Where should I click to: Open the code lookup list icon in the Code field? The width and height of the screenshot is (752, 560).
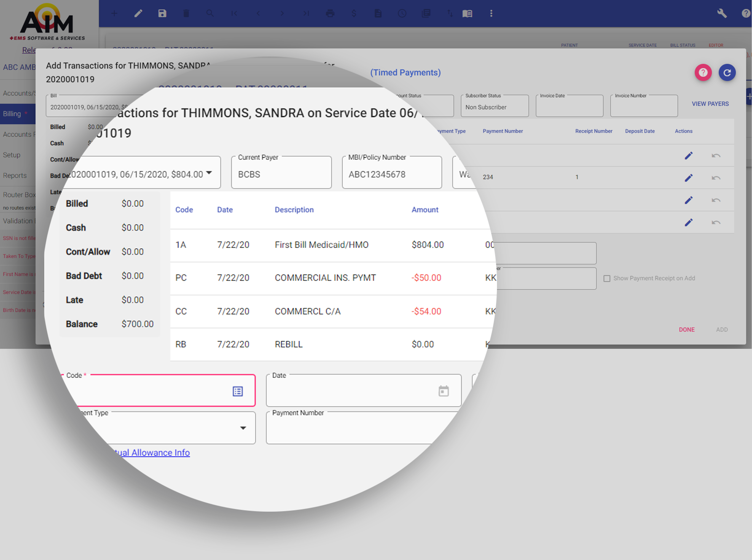point(238,391)
